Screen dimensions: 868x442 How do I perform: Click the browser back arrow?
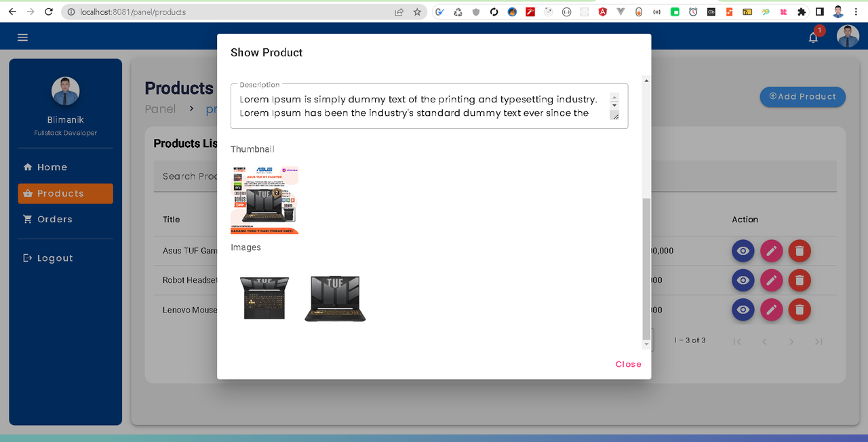click(x=12, y=12)
